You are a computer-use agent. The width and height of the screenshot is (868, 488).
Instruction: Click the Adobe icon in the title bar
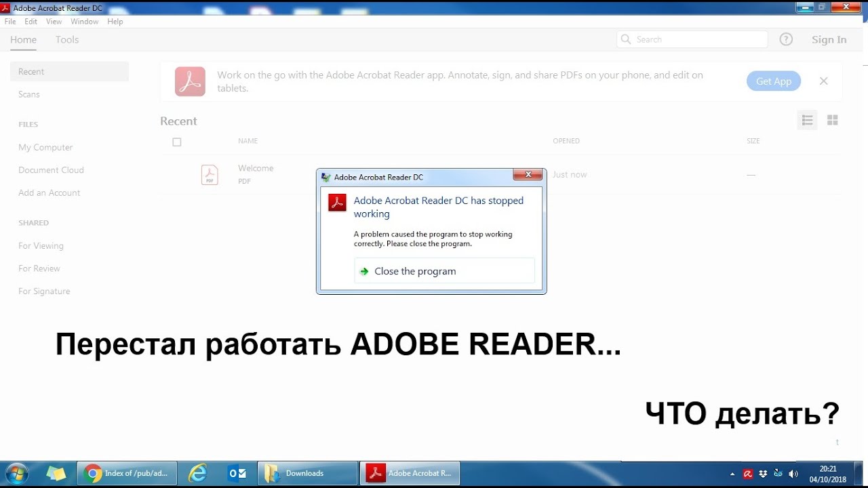click(x=5, y=7)
